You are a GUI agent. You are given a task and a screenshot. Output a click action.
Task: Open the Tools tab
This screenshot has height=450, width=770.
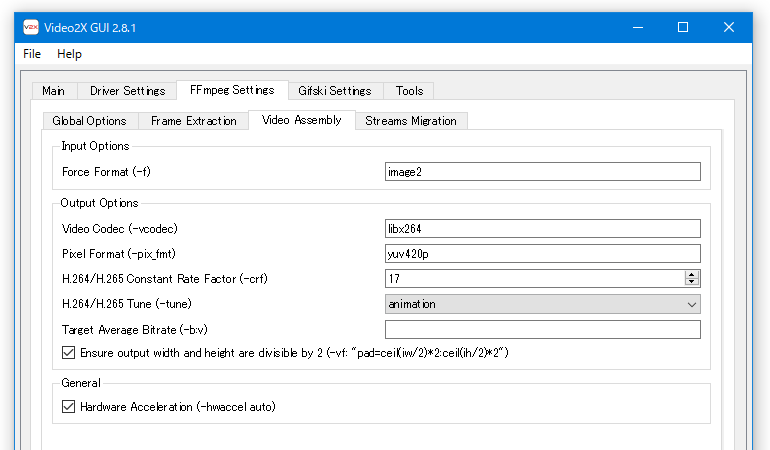click(409, 91)
